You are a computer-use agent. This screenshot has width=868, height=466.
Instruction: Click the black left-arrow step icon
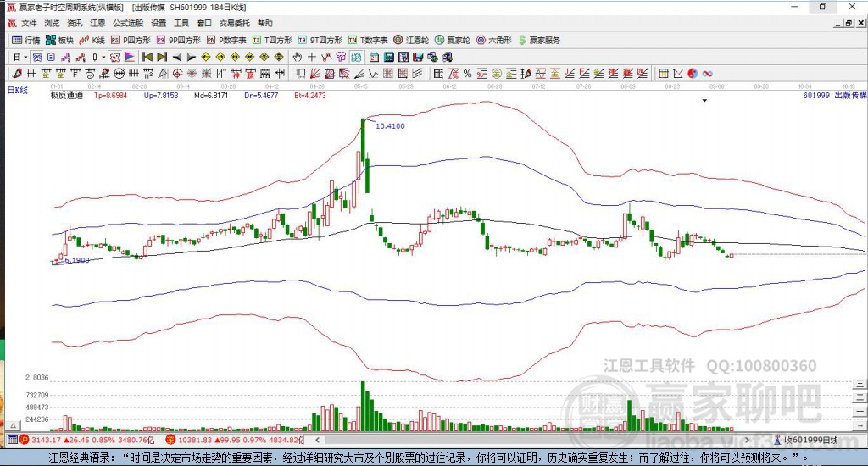coord(176,57)
